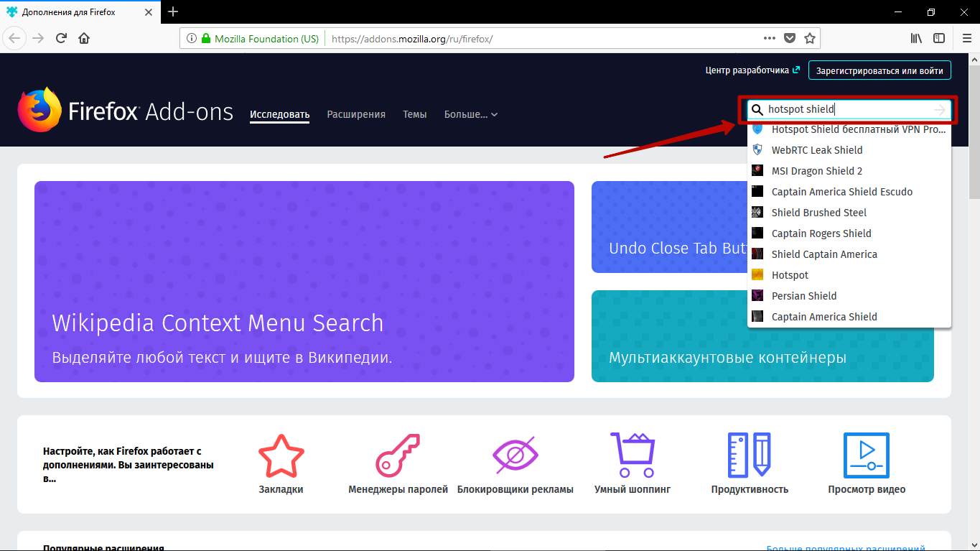The width and height of the screenshot is (980, 551).
Task: Save page to Pocket icon
Action: pos(789,38)
